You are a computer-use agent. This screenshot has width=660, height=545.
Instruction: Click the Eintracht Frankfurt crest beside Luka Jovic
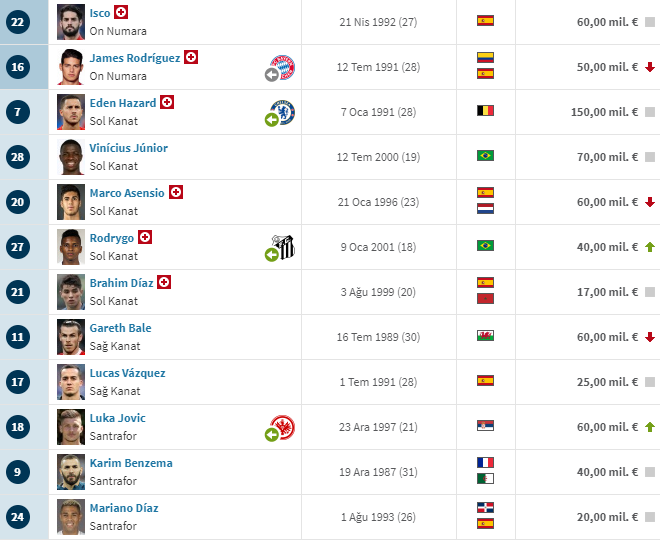[282, 427]
